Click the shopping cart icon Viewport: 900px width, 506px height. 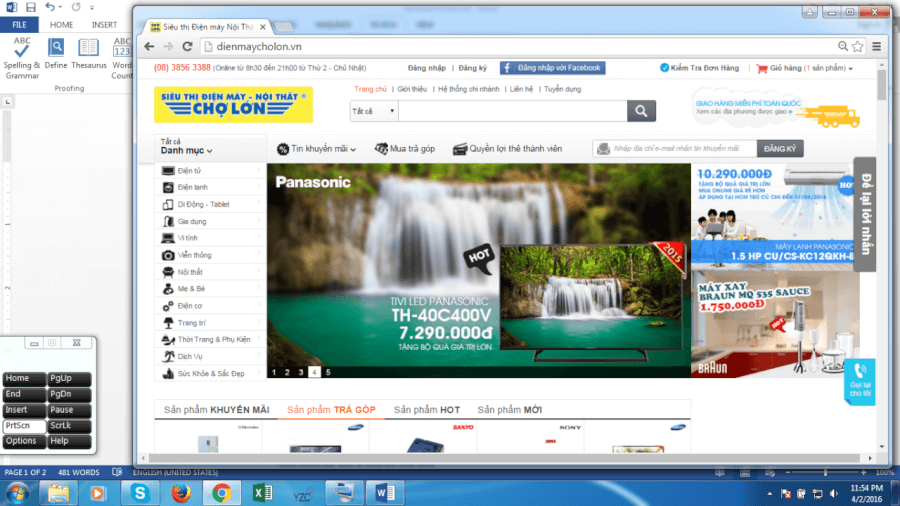pyautogui.click(x=762, y=68)
